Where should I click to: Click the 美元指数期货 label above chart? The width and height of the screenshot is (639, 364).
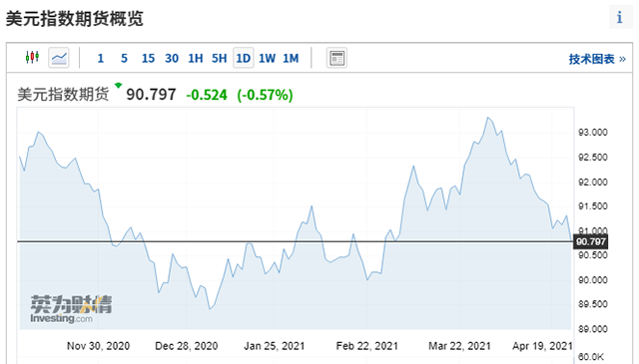(63, 94)
